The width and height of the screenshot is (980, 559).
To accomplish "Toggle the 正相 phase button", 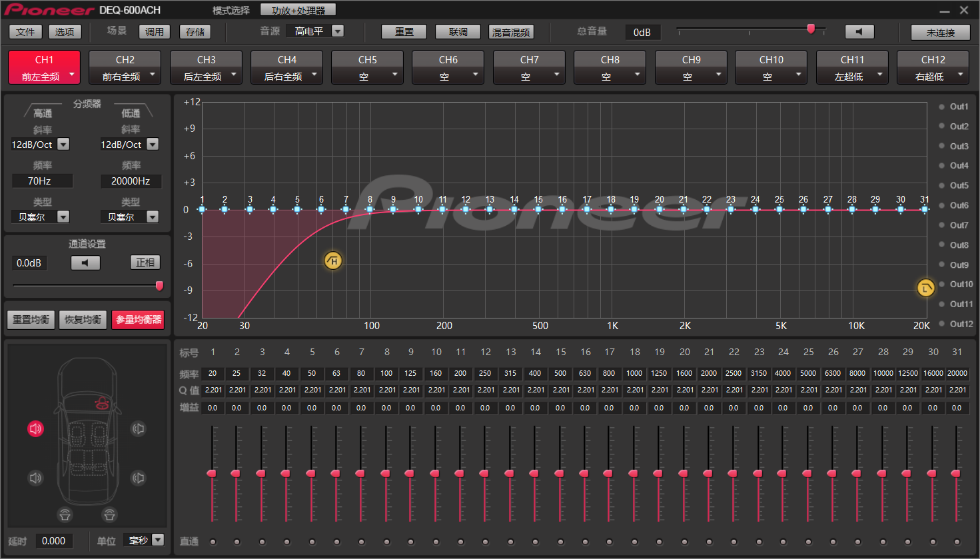I will [x=145, y=263].
